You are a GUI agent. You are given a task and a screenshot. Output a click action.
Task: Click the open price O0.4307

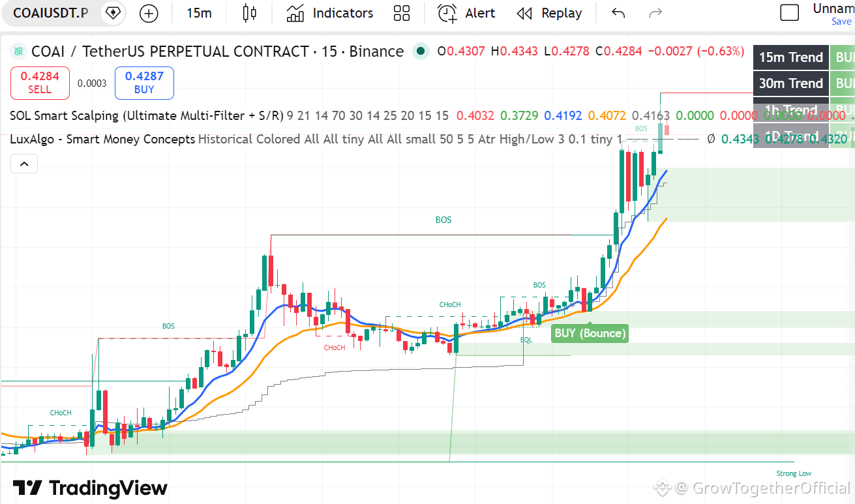coord(461,51)
